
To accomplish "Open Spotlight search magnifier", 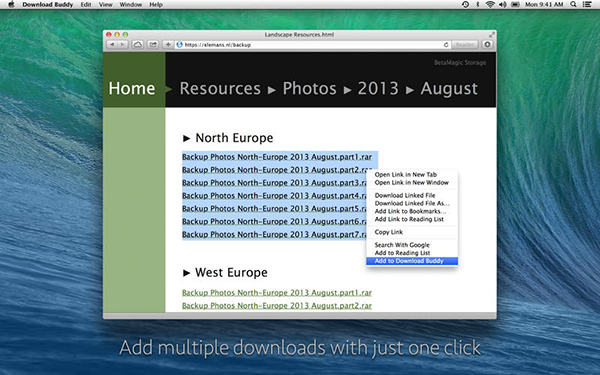I will click(x=573, y=5).
